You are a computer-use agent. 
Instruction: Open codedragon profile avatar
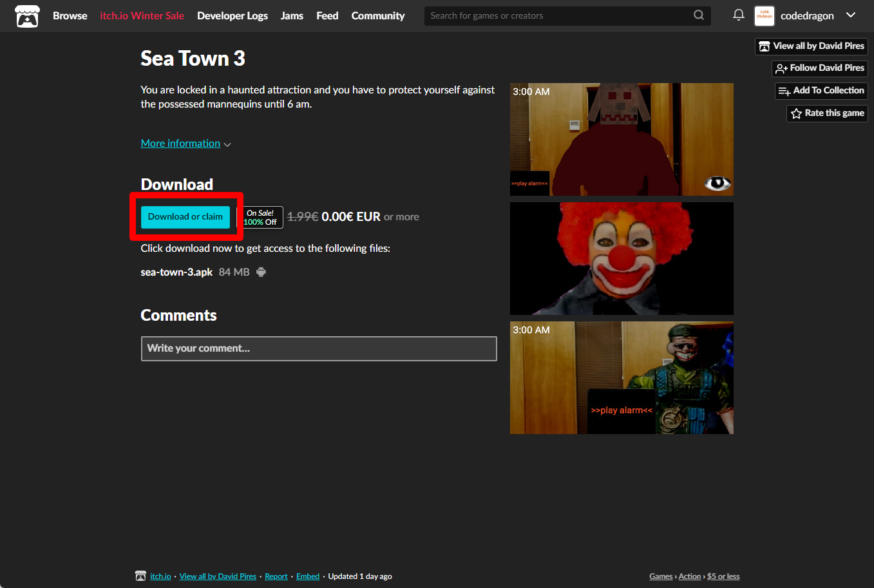pos(765,15)
